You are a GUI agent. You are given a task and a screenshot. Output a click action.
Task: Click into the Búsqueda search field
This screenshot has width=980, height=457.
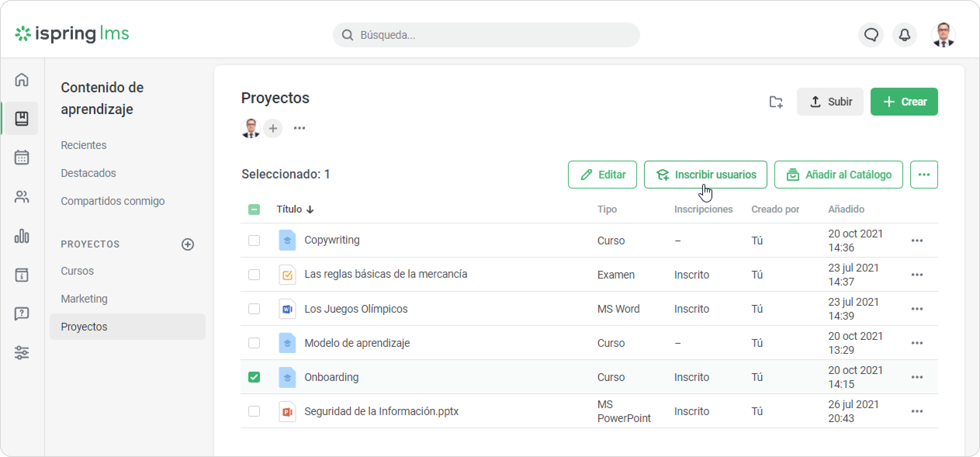pyautogui.click(x=486, y=35)
